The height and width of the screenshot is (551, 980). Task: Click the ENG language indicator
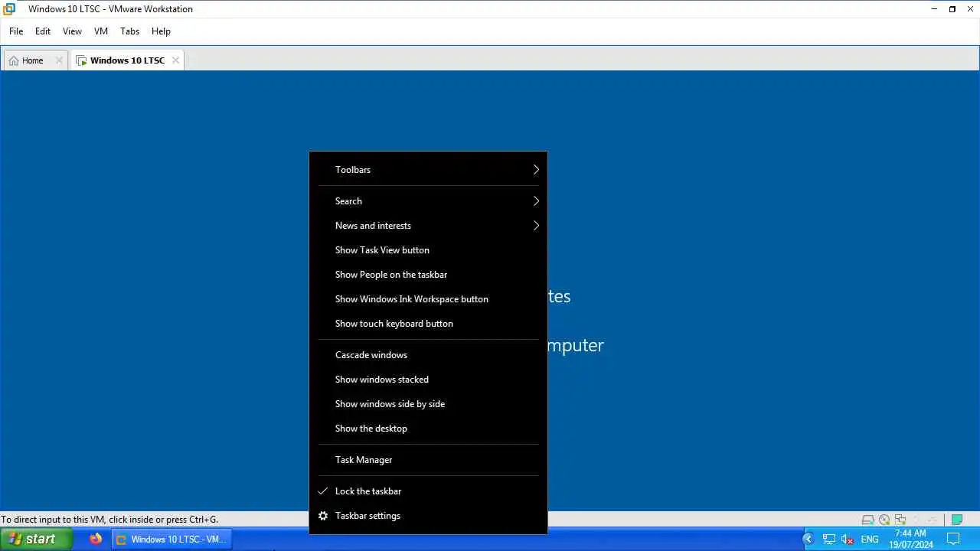coord(870,540)
